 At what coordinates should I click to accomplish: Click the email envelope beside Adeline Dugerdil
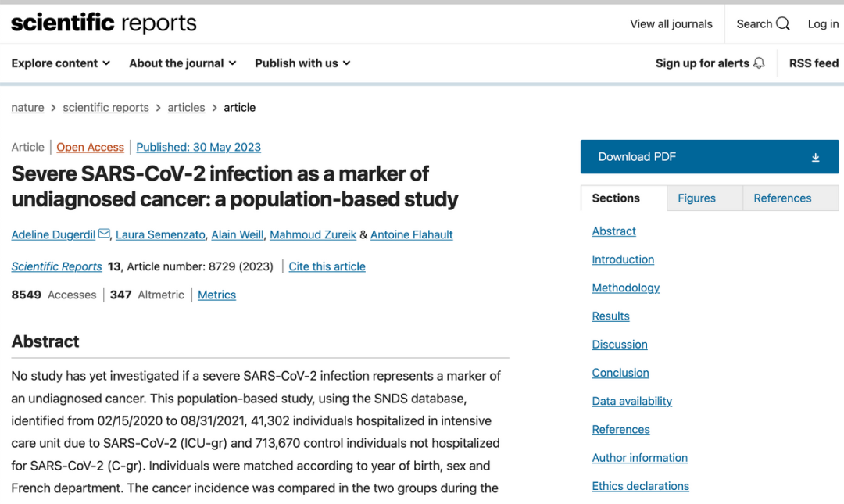[105, 234]
